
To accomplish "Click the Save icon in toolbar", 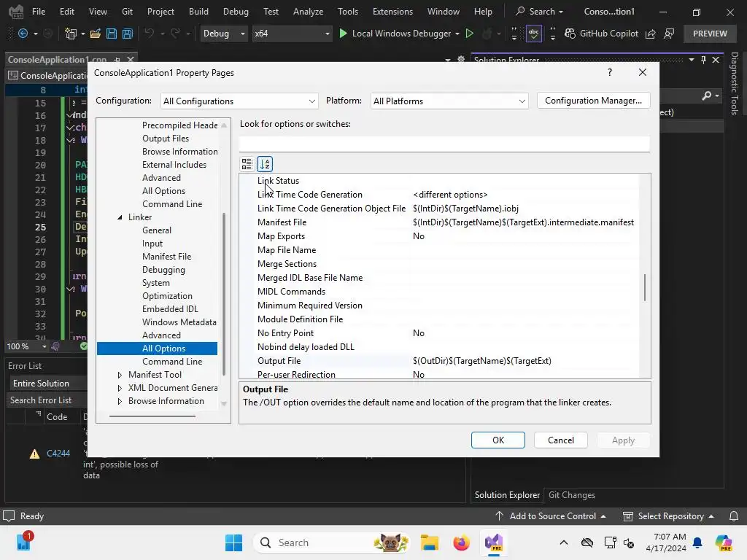I will pos(112,34).
